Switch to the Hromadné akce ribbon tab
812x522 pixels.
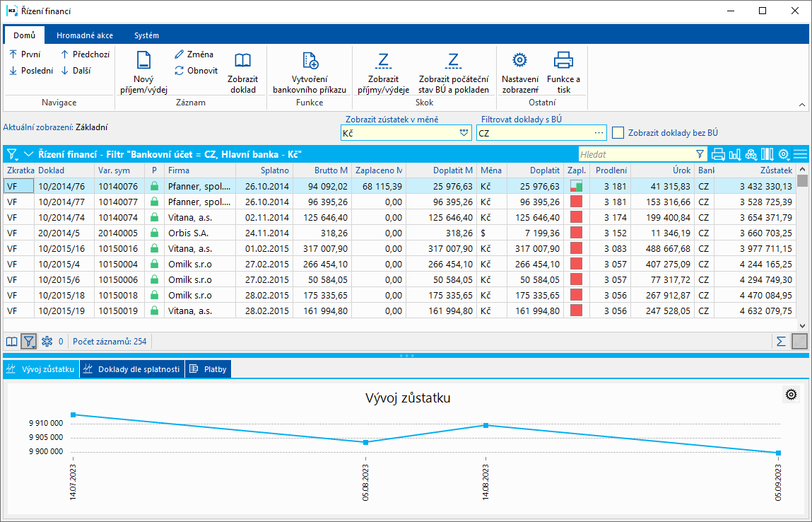tap(85, 35)
